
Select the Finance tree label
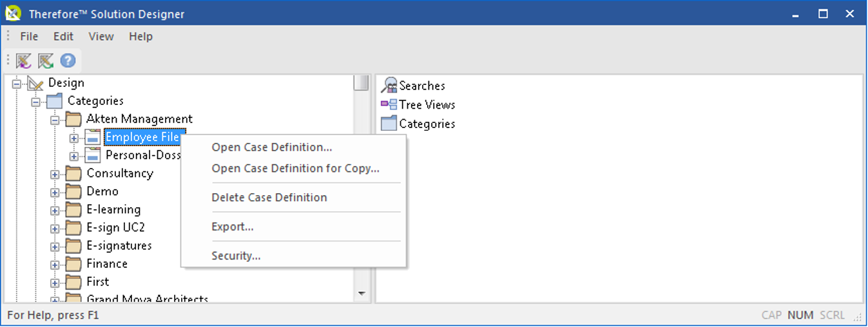click(107, 263)
